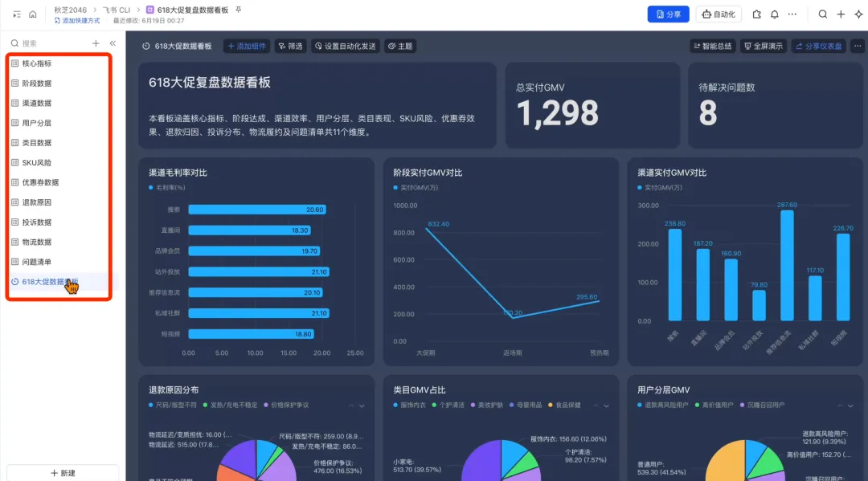Open the AI sparkle assistant icon
Screen dimensions: 868x481
click(858, 14)
